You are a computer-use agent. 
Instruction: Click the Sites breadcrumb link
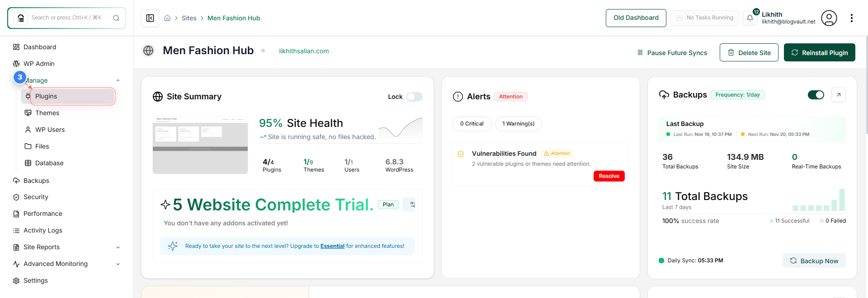[189, 18]
